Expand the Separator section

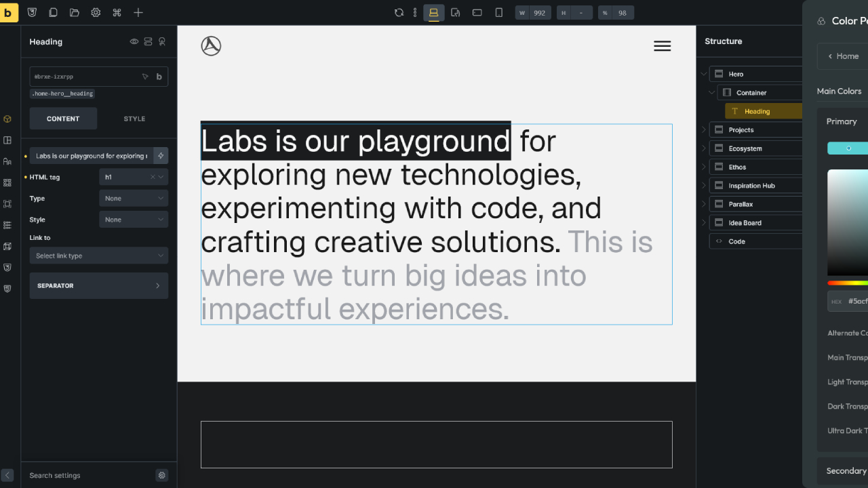coord(99,286)
